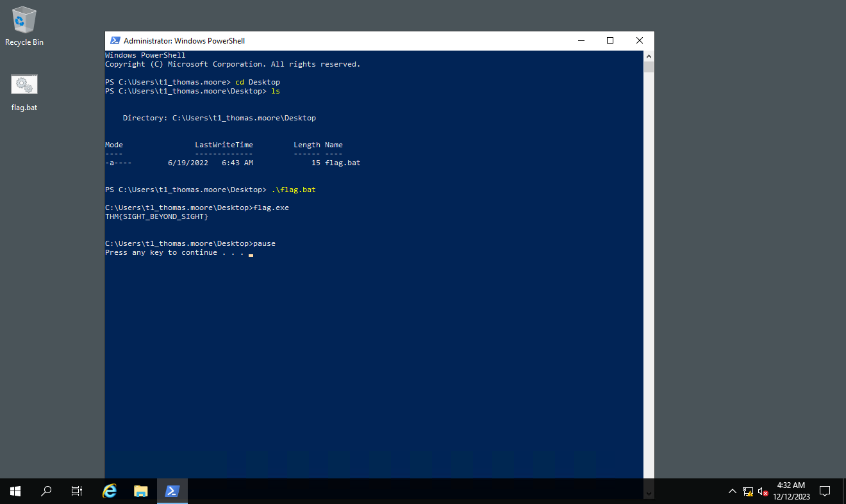Select the flag.bat desktop file icon
Viewport: 846px width, 504px height.
pyautogui.click(x=24, y=93)
